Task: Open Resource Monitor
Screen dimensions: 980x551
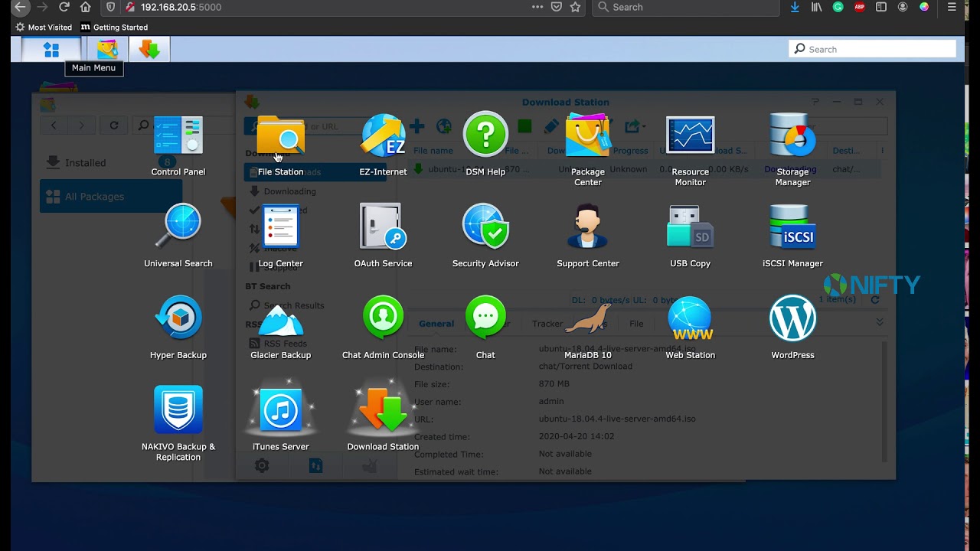Action: pos(690,151)
